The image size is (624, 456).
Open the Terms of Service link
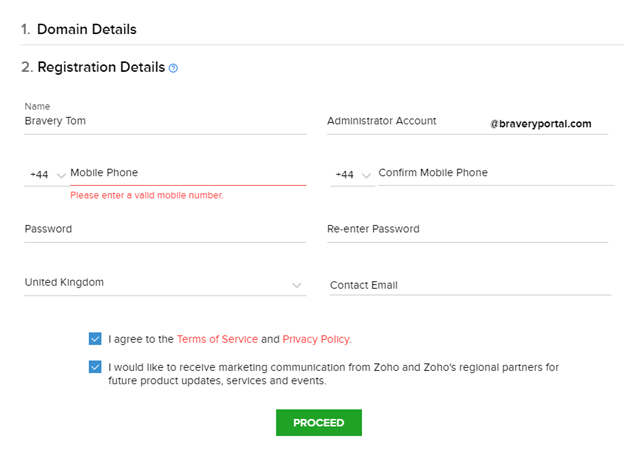click(x=217, y=339)
